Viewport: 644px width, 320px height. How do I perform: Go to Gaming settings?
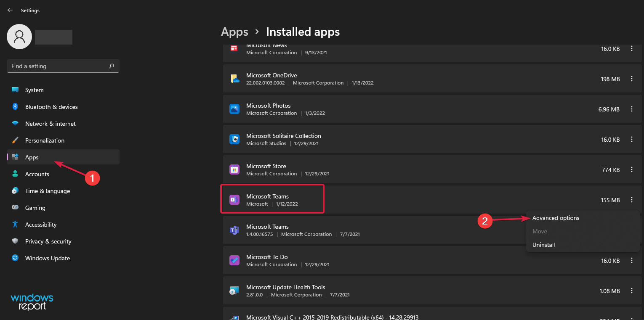[x=63, y=208]
